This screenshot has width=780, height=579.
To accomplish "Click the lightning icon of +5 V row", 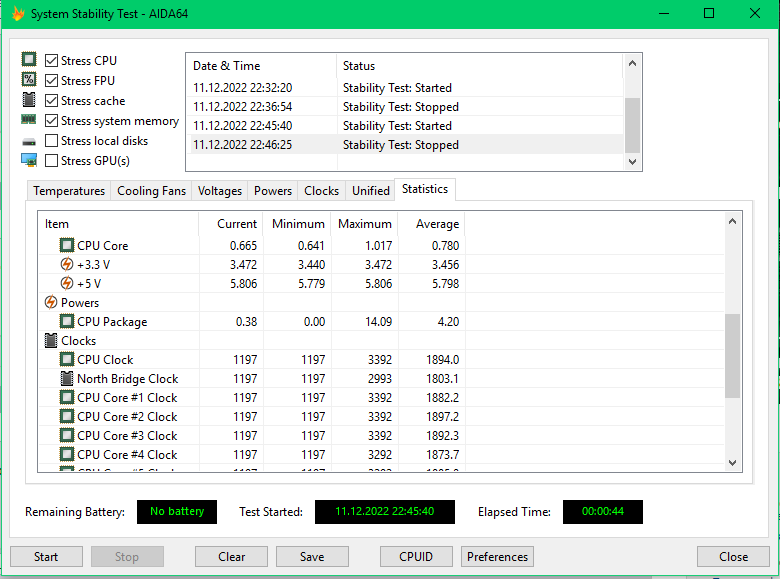I will [67, 283].
